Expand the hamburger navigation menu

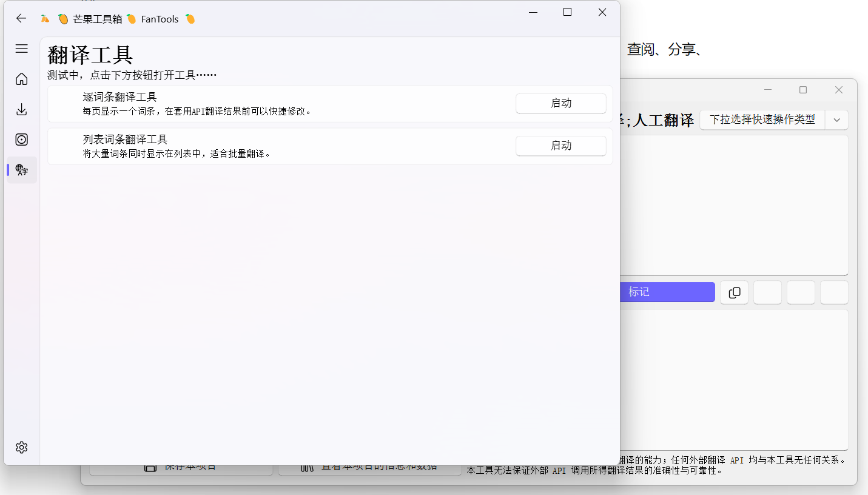pos(22,49)
